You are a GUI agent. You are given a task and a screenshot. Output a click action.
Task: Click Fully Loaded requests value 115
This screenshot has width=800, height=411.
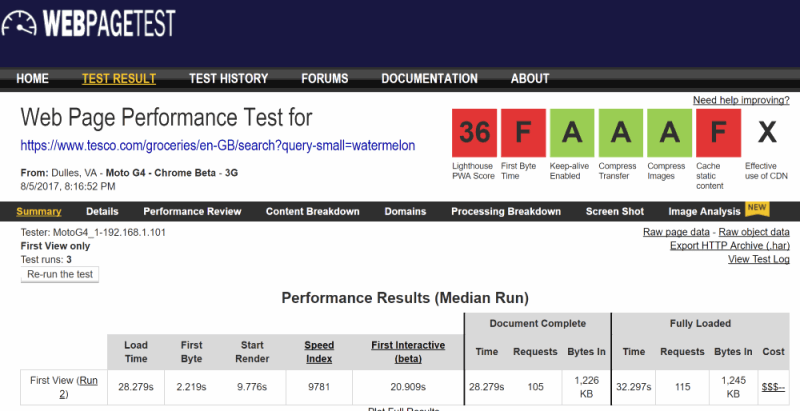tap(682, 387)
